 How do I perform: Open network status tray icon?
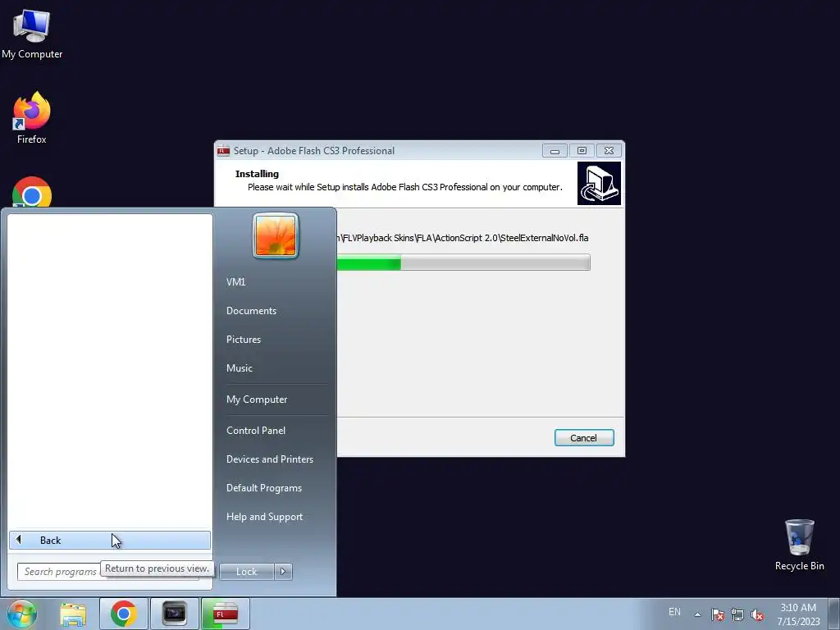(x=737, y=614)
